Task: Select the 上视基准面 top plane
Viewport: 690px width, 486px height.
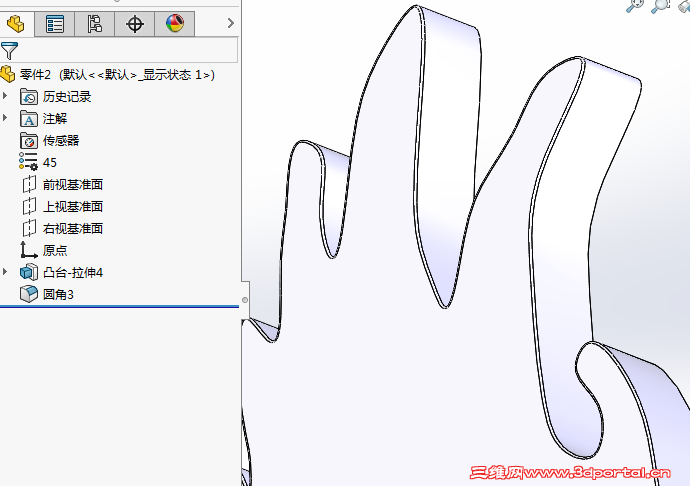Action: tap(73, 206)
